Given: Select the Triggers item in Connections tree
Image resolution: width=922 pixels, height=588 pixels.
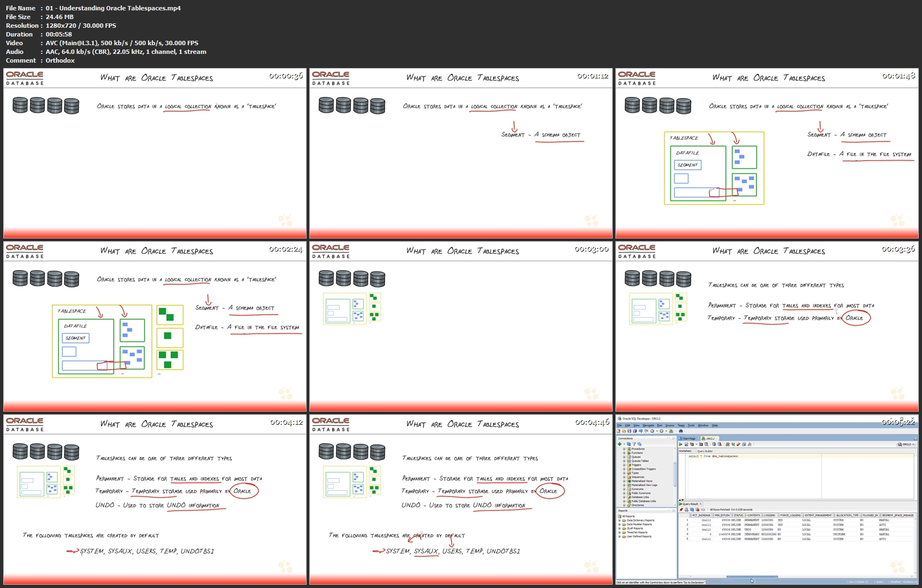Looking at the screenshot, I should pyautogui.click(x=636, y=465).
